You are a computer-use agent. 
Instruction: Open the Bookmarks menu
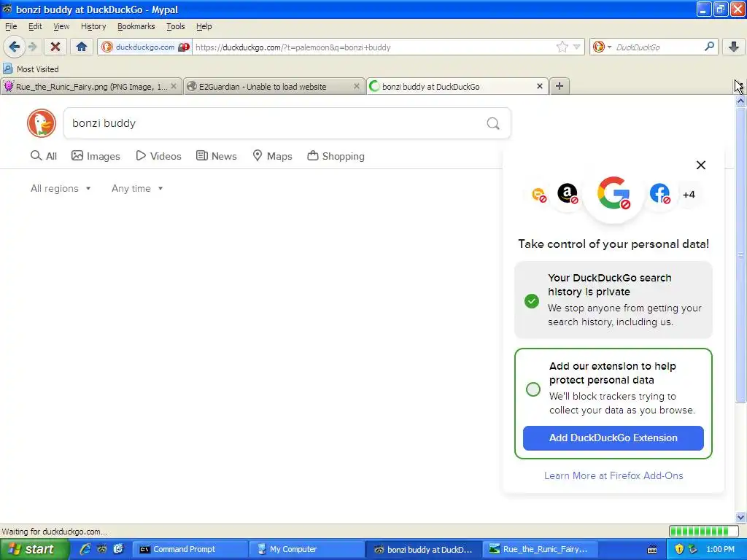136,26
